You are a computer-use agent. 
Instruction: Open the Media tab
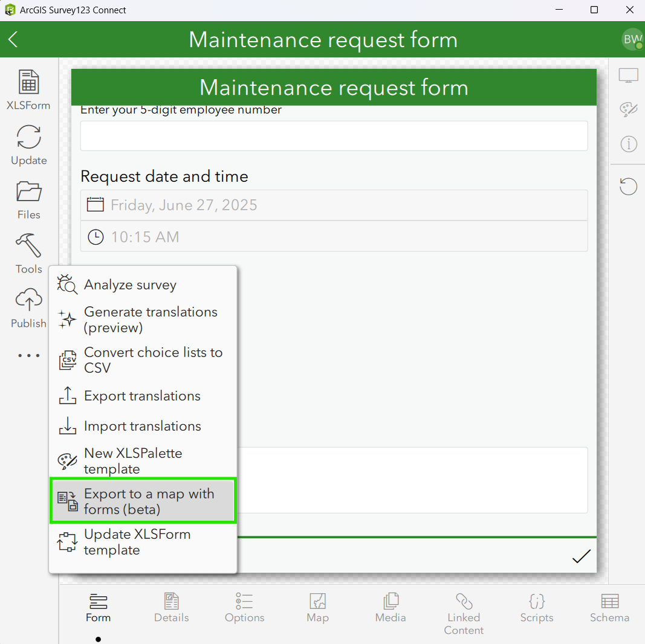(x=391, y=608)
